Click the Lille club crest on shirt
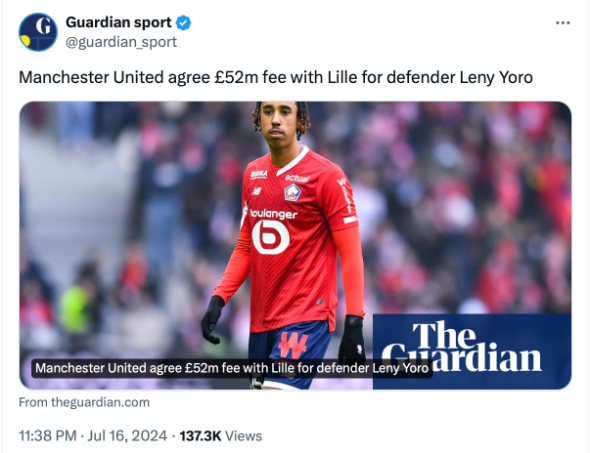 292,192
